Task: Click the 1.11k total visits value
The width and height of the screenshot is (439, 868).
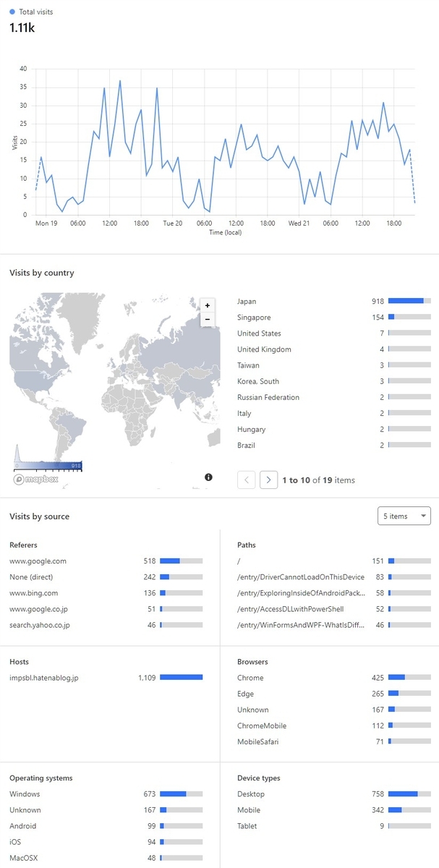Action: (x=22, y=27)
